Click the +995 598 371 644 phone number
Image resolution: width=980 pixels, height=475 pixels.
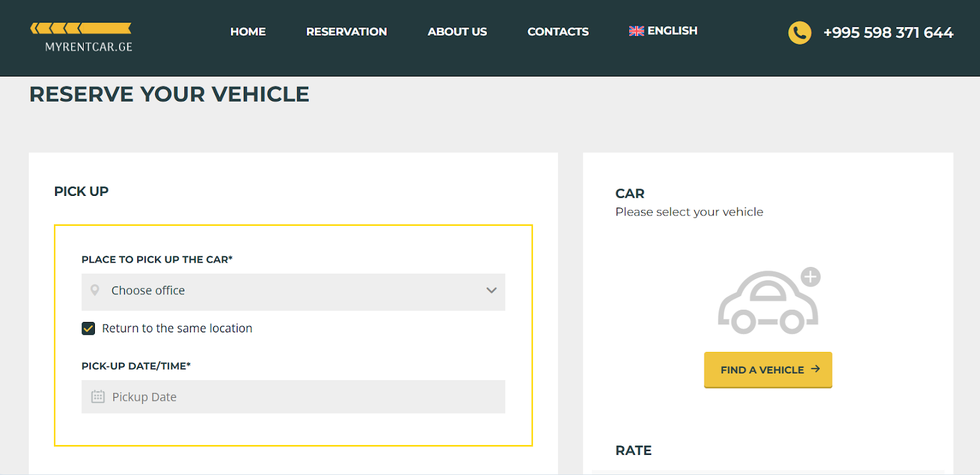click(x=888, y=33)
